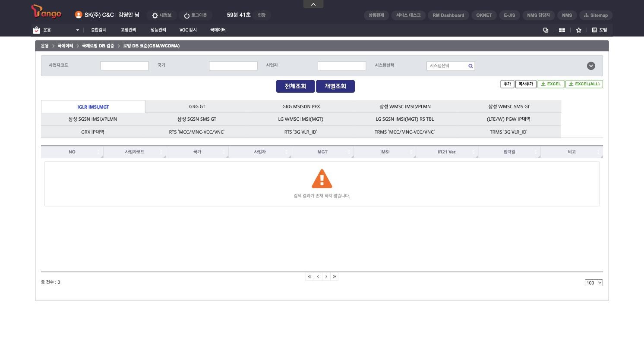Click the 로그아웃 button
644x350 pixels.
tap(195, 15)
